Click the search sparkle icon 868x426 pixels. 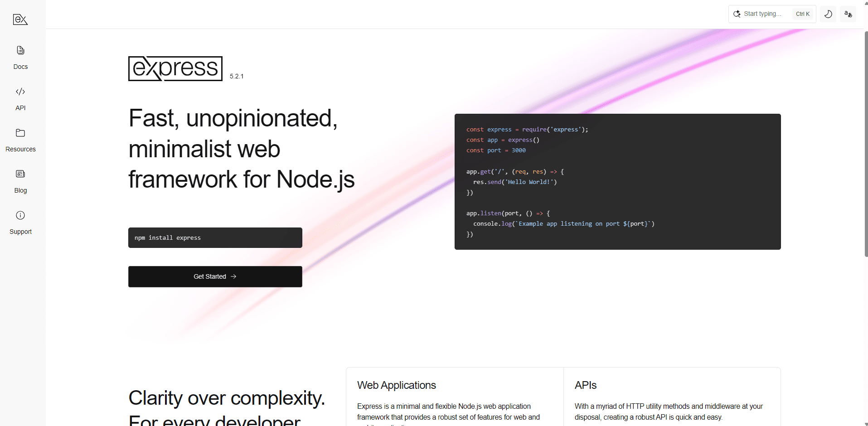click(737, 14)
